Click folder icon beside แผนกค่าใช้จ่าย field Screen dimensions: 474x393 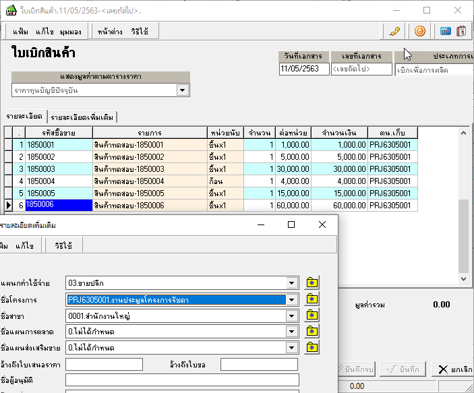[312, 283]
